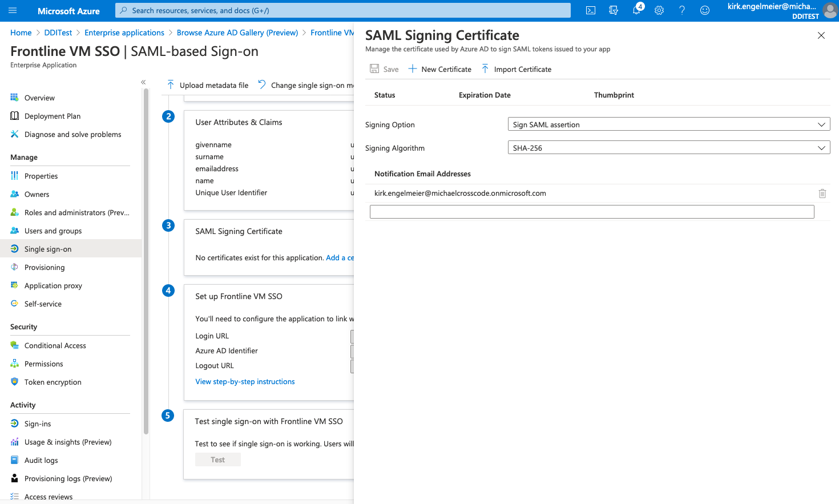The image size is (839, 504).
Task: Add a New Certificate
Action: [439, 68]
